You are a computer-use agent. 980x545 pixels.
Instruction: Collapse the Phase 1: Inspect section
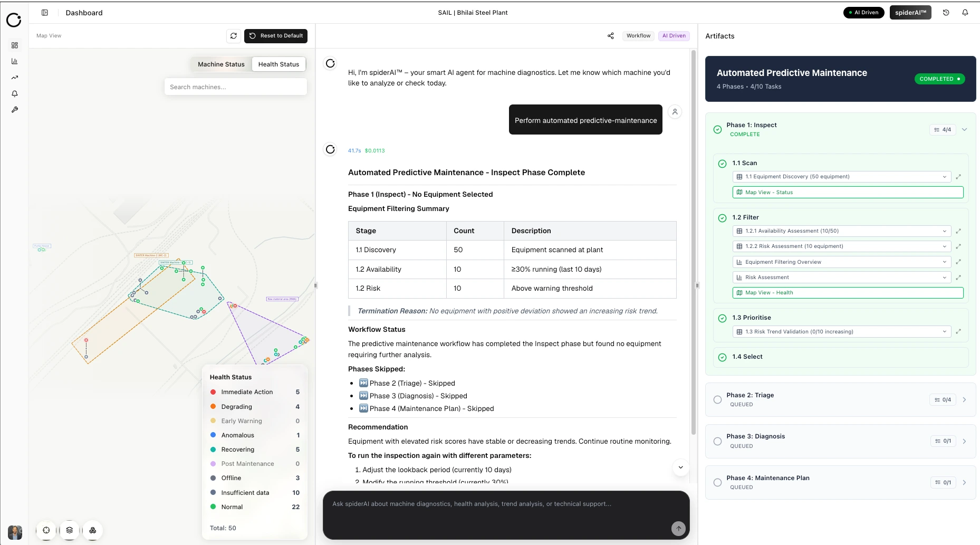pyautogui.click(x=965, y=130)
